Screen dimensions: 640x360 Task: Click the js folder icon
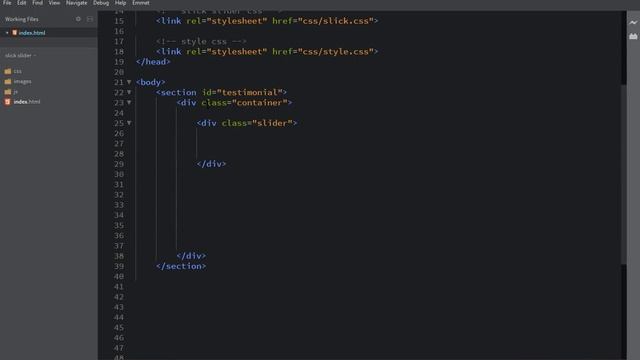point(8,91)
